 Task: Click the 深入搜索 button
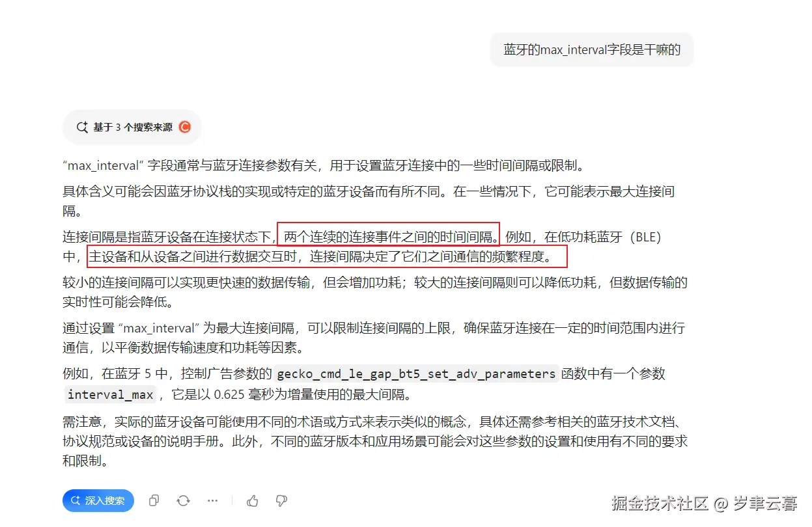pyautogui.click(x=98, y=500)
